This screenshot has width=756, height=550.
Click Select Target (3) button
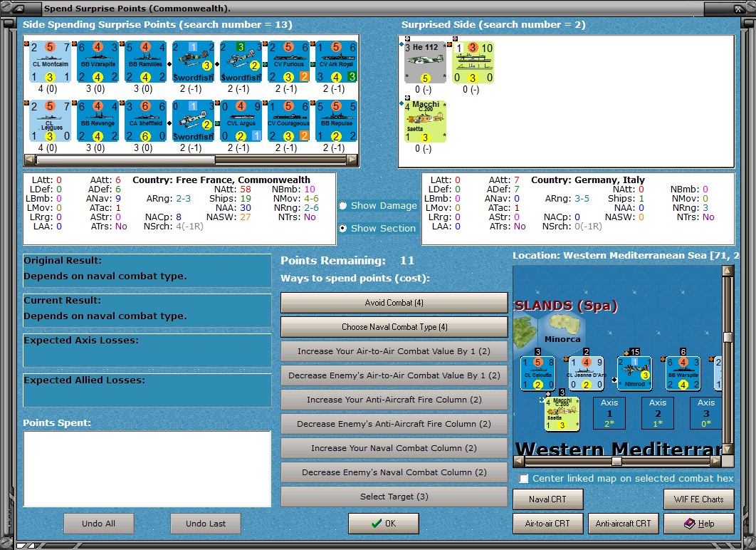pos(394,497)
